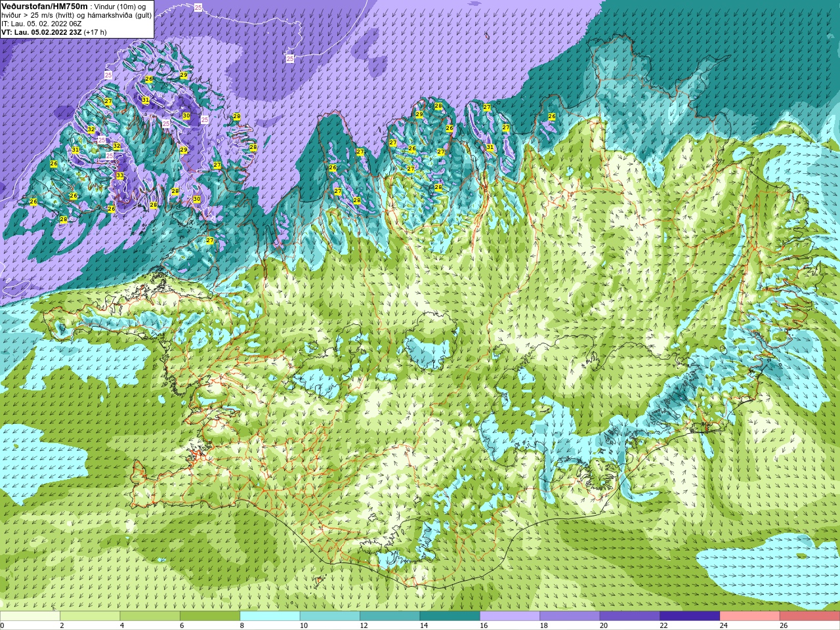
Task: Pick the 22–24 m/s dark indigo legend swatch
Action: [690, 616]
